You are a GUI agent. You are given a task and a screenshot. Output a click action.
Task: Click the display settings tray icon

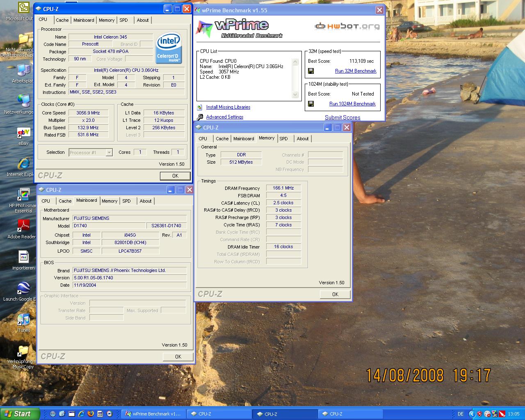point(495,414)
